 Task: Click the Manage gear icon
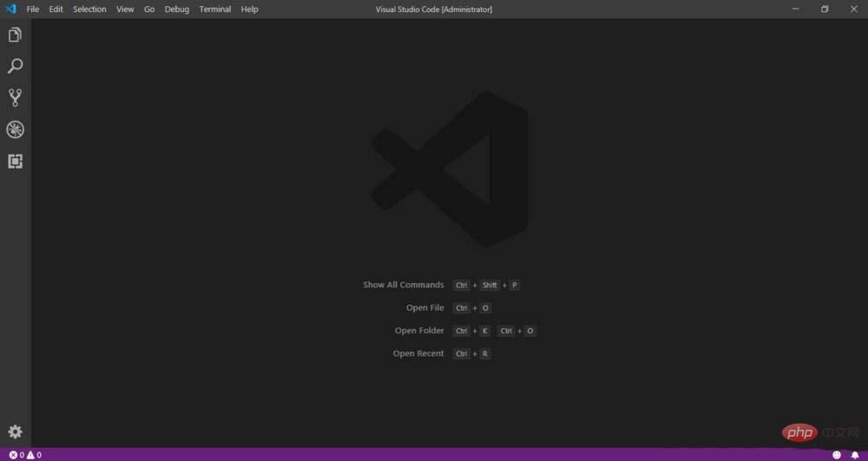point(15,431)
